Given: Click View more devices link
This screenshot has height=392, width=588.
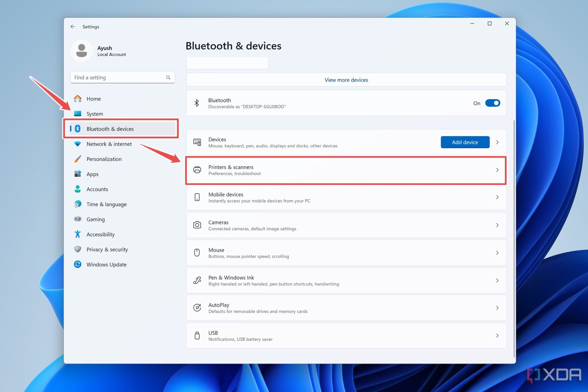Looking at the screenshot, I should (346, 80).
